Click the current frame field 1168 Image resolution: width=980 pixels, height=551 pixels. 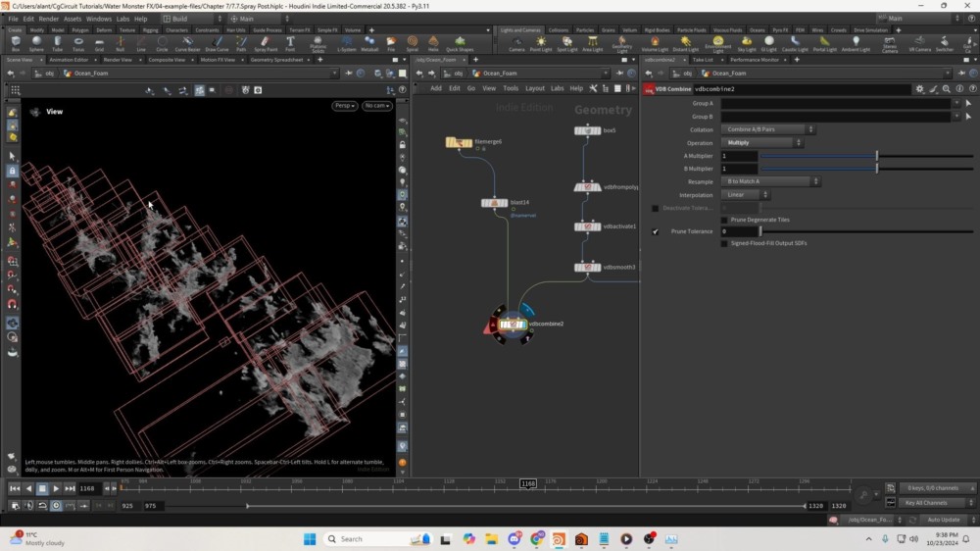click(x=88, y=488)
